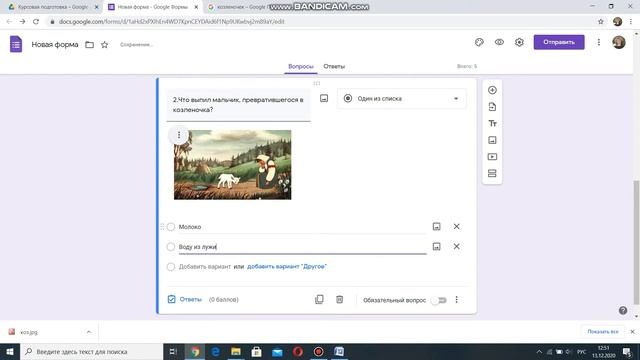The width and height of the screenshot is (640, 360).
Task: Add image to Воду из лужи option
Action: [x=436, y=246]
